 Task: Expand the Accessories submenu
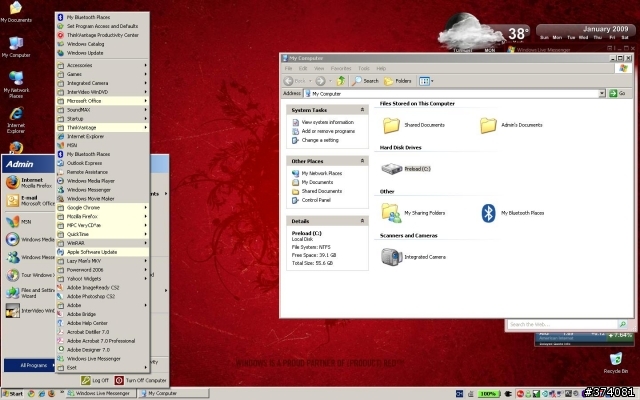102,65
